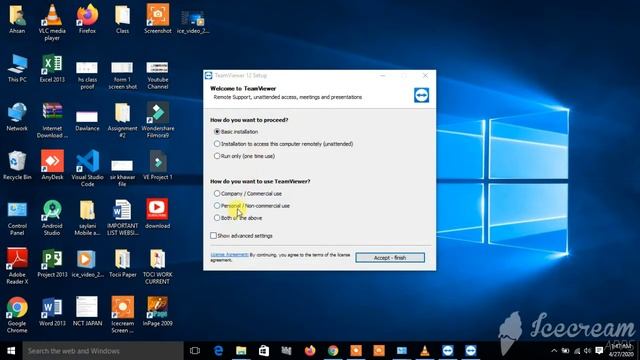Viewport: 640px width, 360px height.
Task: Launch Internet Download Manager shortcut
Action: [52, 120]
